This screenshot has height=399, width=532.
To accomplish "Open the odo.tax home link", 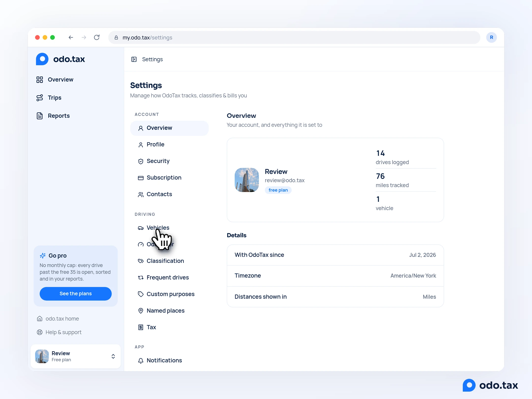I will pyautogui.click(x=58, y=319).
